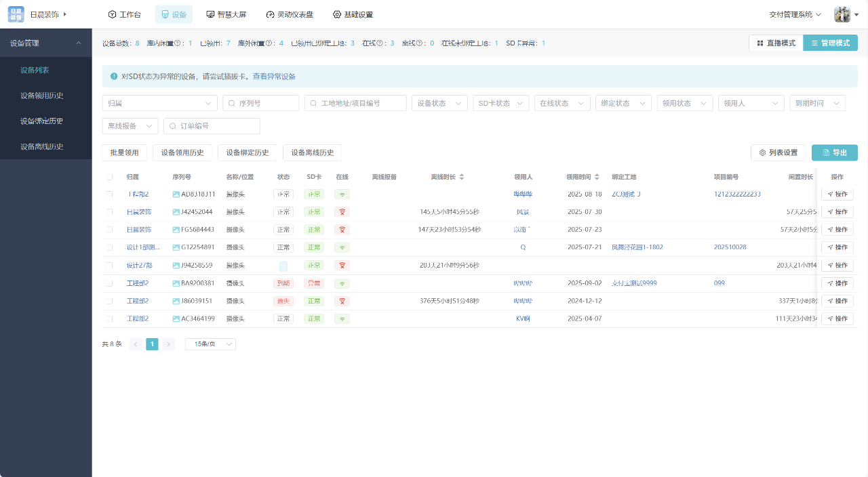Toggle the select-all checkbox in table header

pos(109,177)
